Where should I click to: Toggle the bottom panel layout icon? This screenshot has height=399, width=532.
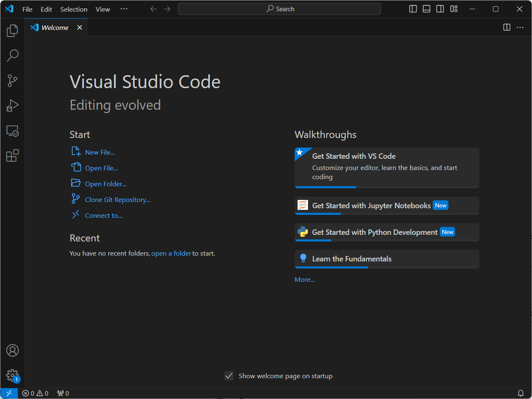[x=426, y=9]
